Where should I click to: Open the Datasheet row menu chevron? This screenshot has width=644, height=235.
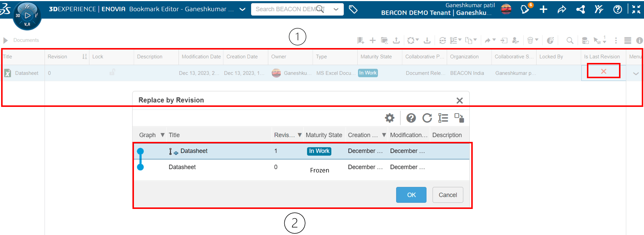pos(636,73)
